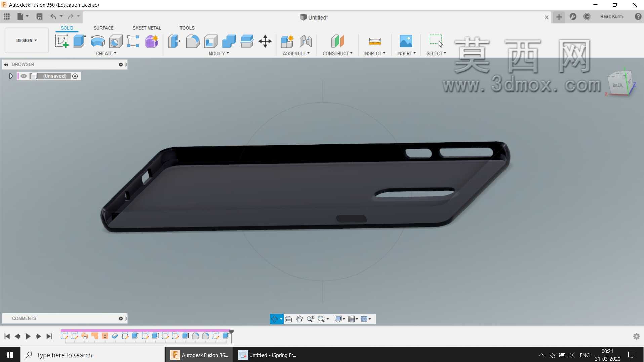Switch to the SURFACE tab
This screenshot has height=362, width=644.
(x=104, y=28)
